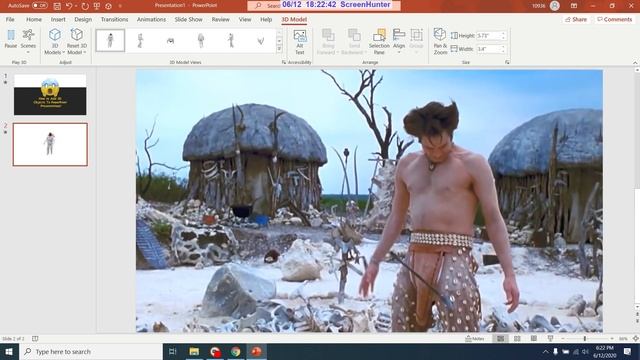Viewport: 640px width, 360px height.
Task: Open the undo history dropdown arrow
Action: (x=76, y=6)
